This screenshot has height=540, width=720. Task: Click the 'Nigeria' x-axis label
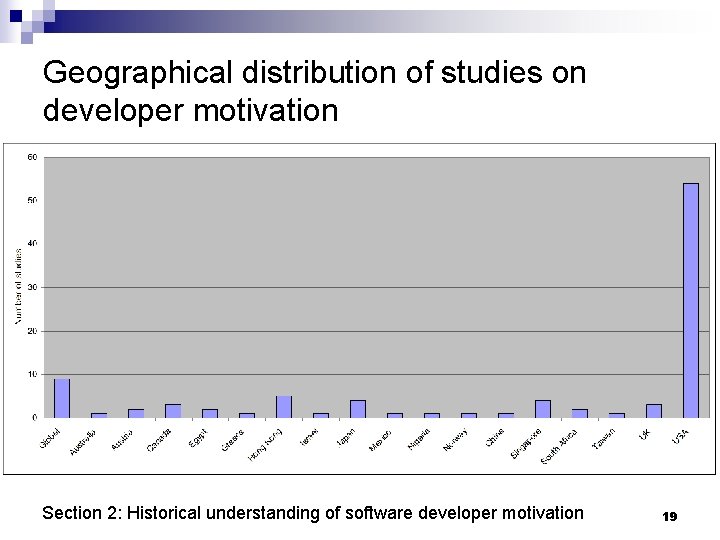click(419, 439)
